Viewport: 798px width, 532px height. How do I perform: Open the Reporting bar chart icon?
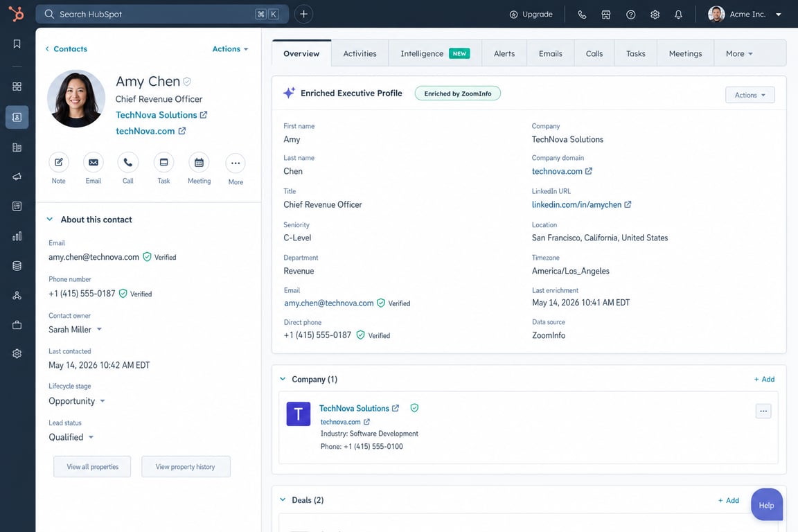point(17,236)
